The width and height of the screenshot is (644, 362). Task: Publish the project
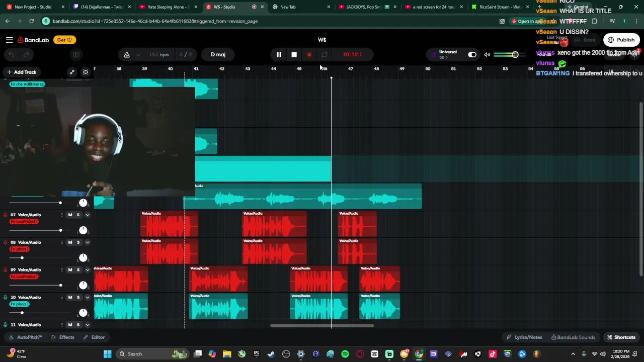[621, 40]
